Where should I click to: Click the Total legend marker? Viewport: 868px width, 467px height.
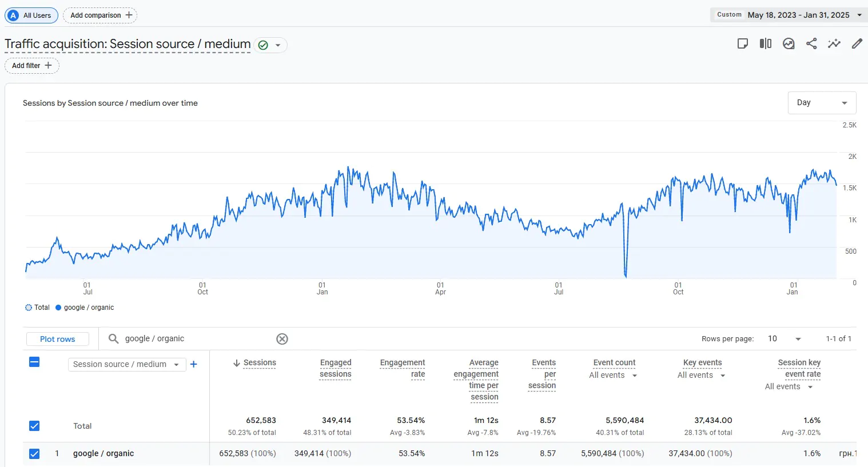[29, 308]
